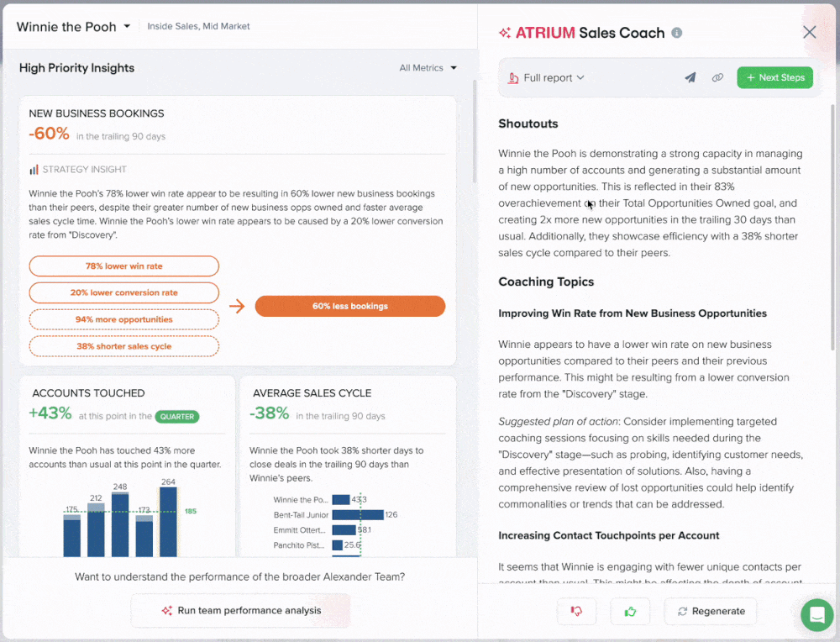The width and height of the screenshot is (840, 642).
Task: Click the Sales Coach report scrollbar
Action: pos(832,228)
